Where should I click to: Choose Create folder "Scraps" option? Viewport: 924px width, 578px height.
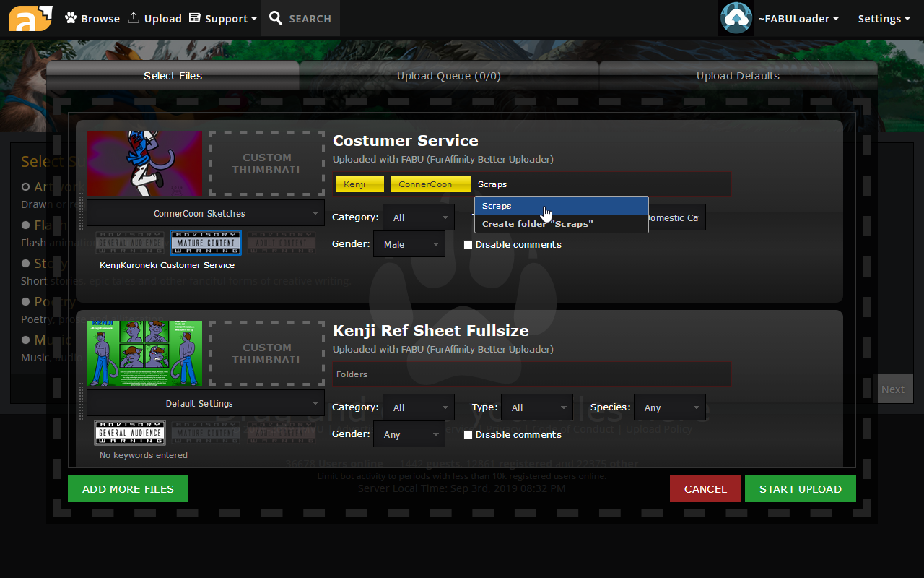pos(561,224)
